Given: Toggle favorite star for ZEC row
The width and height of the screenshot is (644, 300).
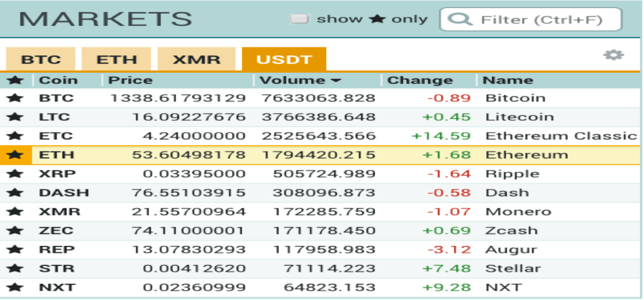Looking at the screenshot, I should point(15,230).
